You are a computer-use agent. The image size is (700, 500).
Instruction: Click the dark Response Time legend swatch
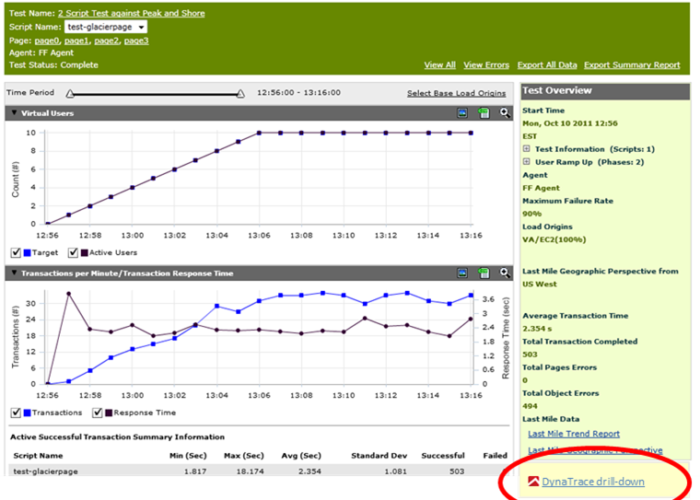pyautogui.click(x=108, y=412)
